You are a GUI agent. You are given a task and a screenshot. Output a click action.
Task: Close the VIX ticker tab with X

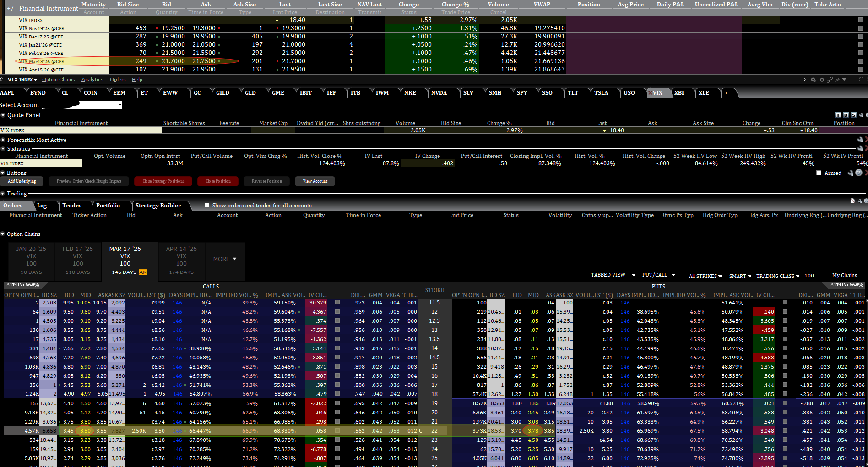click(650, 92)
